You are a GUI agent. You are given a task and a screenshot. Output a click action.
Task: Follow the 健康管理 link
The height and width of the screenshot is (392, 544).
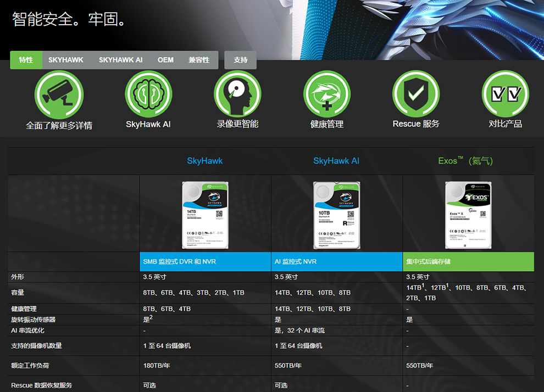click(327, 124)
